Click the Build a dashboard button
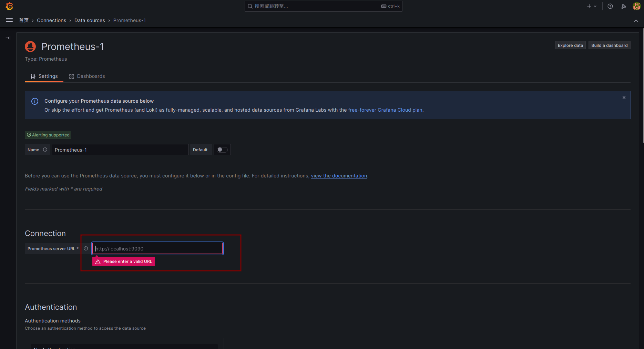The height and width of the screenshot is (349, 644). tap(609, 45)
